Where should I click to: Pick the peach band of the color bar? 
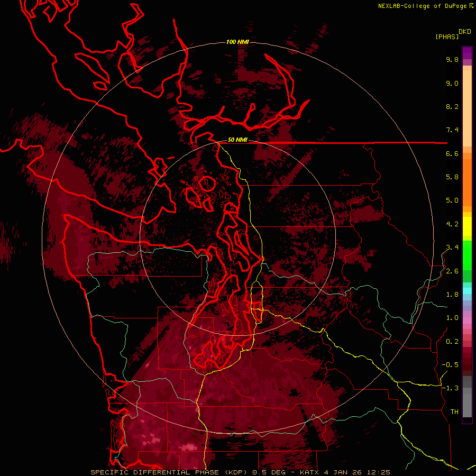pyautogui.click(x=467, y=106)
